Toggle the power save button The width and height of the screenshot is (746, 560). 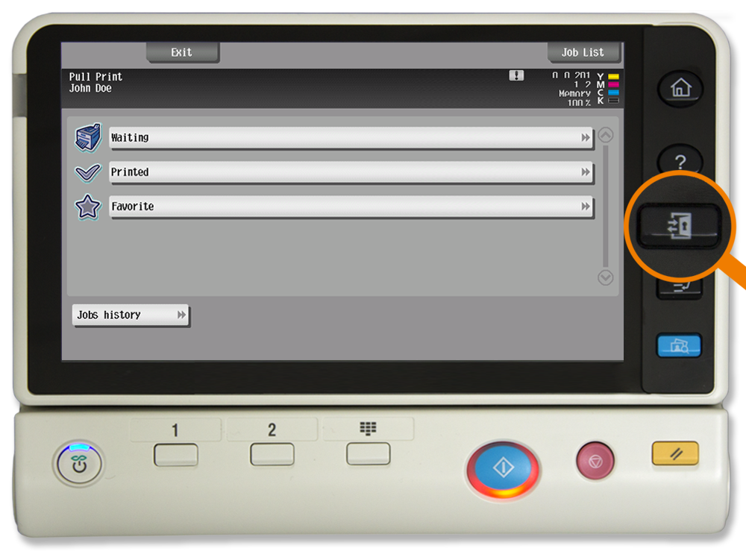(x=78, y=464)
